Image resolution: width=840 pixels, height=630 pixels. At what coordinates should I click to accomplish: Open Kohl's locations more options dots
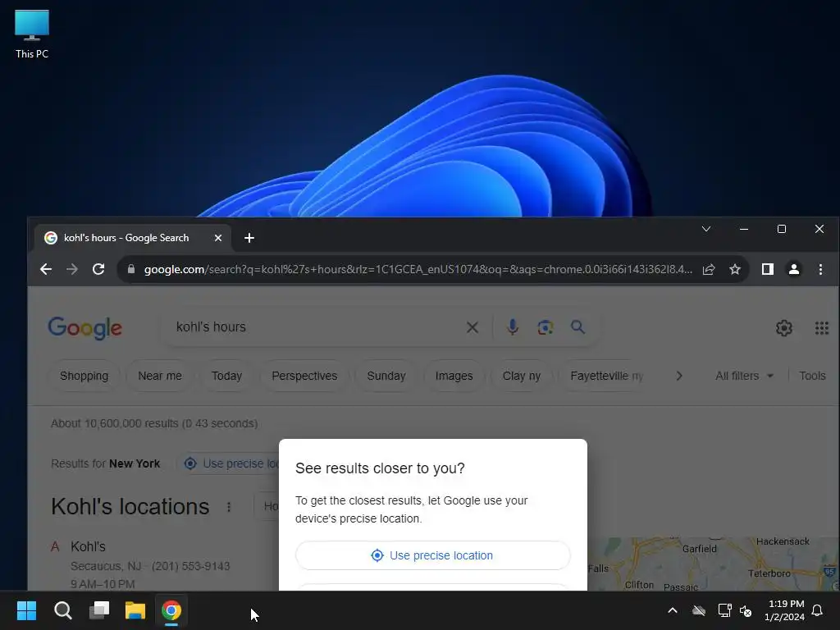[229, 507]
